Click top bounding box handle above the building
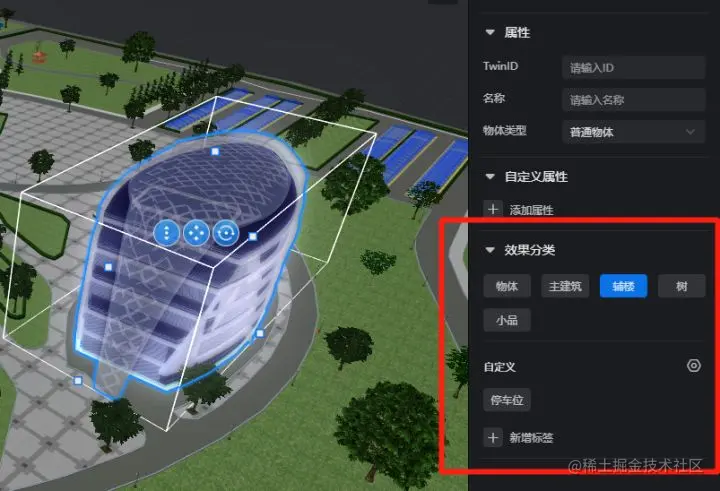 click(x=215, y=151)
